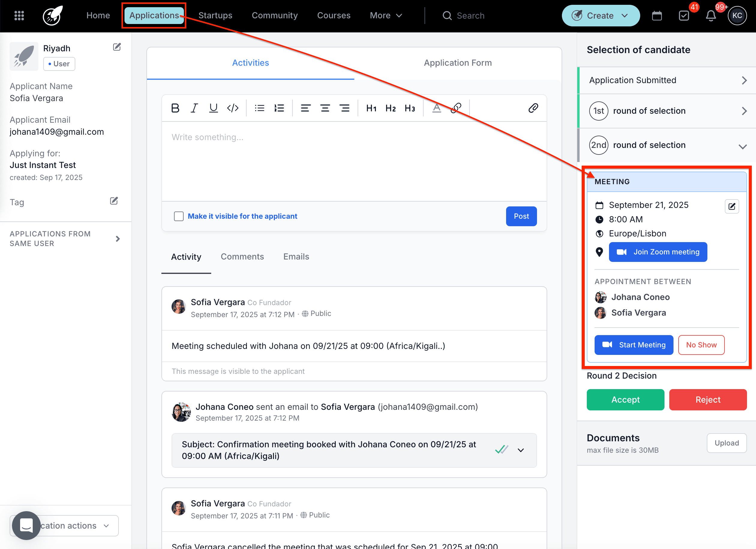The image size is (756, 549).
Task: Open the calendar icon in header
Action: [x=657, y=16]
